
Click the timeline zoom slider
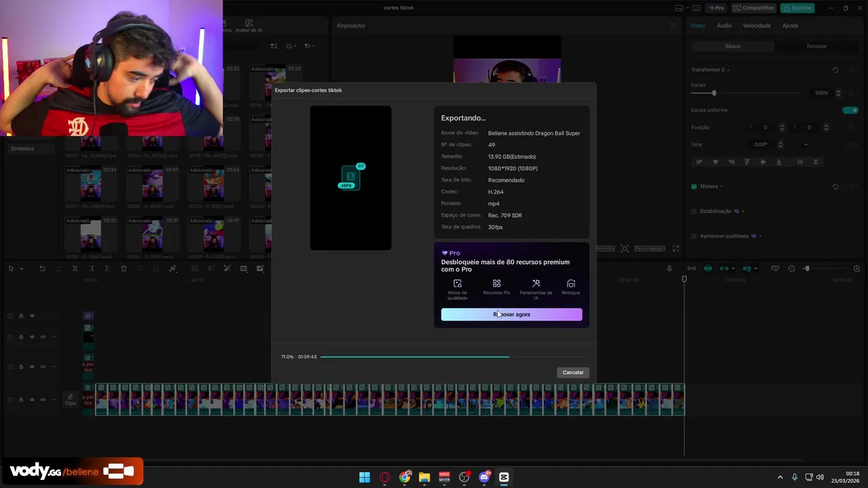[x=825, y=268]
